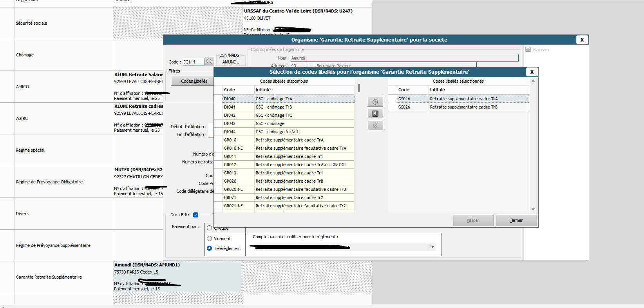Viewport: 644px width, 308px height.
Task: Add selected code with single arrow button
Action: click(375, 102)
